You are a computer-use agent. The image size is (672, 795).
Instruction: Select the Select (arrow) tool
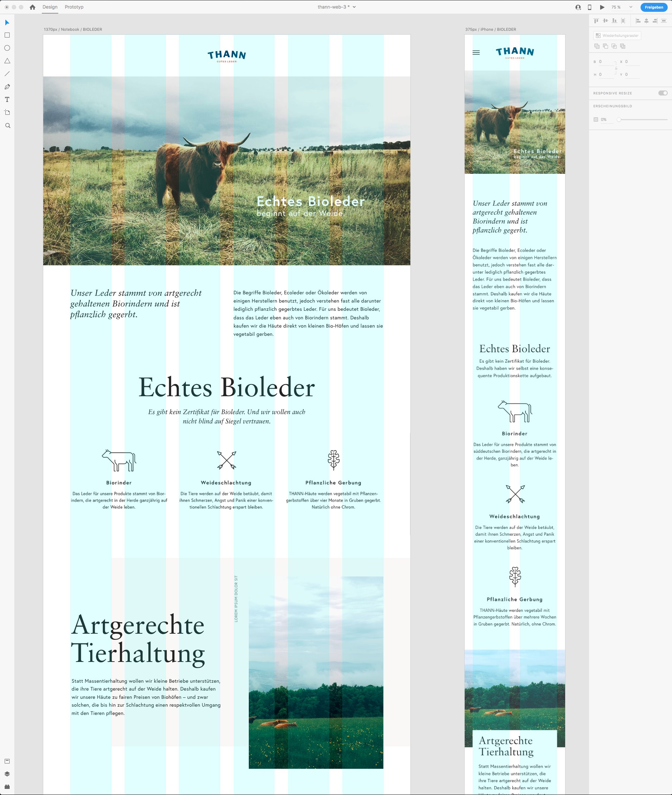click(x=7, y=23)
